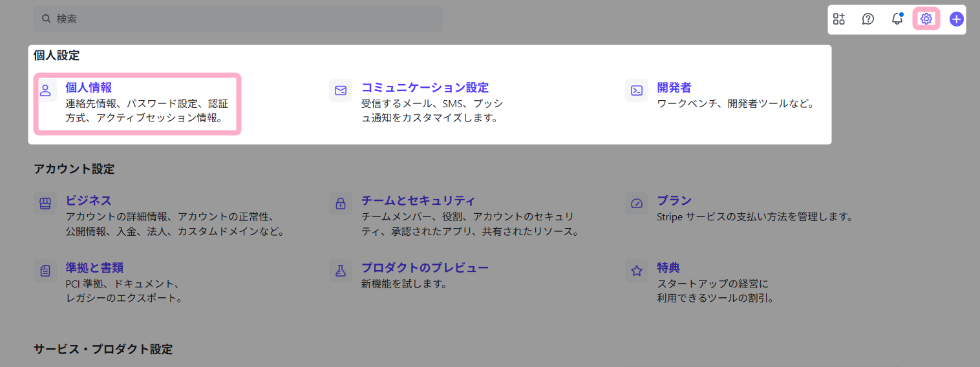Open the 個人情報 settings link
The height and width of the screenshot is (367, 980).
pos(89,87)
